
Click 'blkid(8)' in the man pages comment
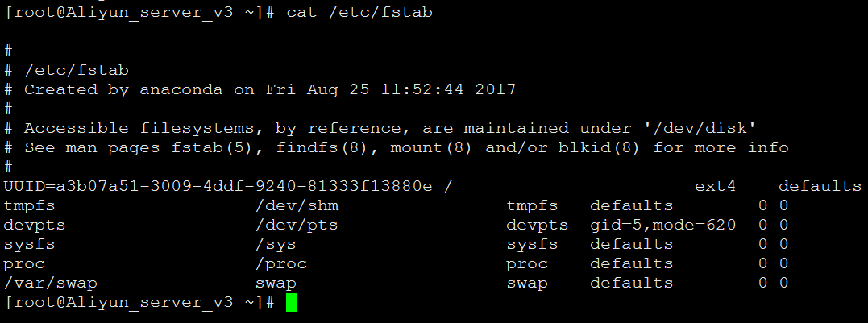pos(599,147)
